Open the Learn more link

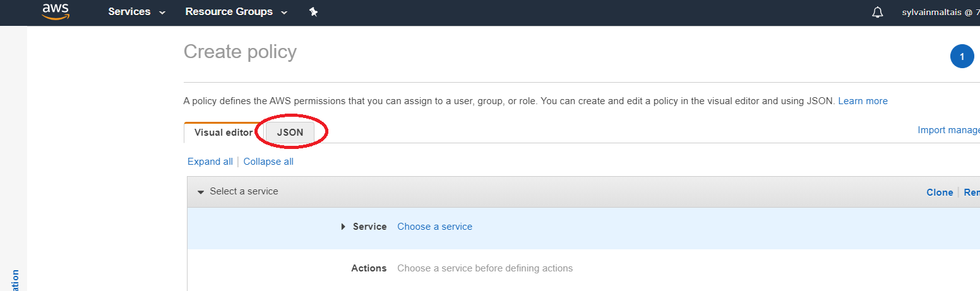pyautogui.click(x=863, y=101)
